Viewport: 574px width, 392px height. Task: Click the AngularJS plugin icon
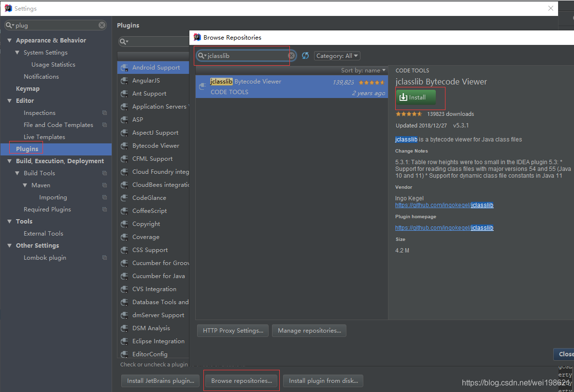point(125,81)
